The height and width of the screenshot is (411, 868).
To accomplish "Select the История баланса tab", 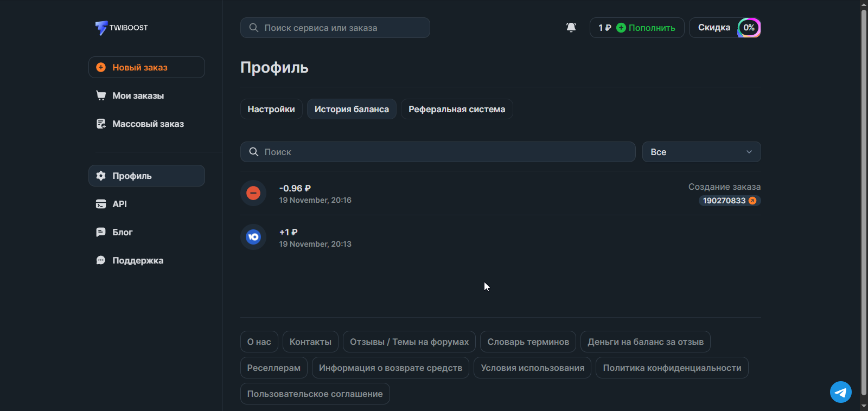I will [352, 109].
